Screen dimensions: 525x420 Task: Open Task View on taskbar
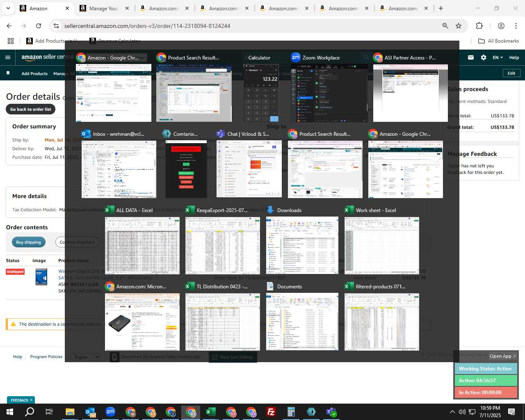49,412
